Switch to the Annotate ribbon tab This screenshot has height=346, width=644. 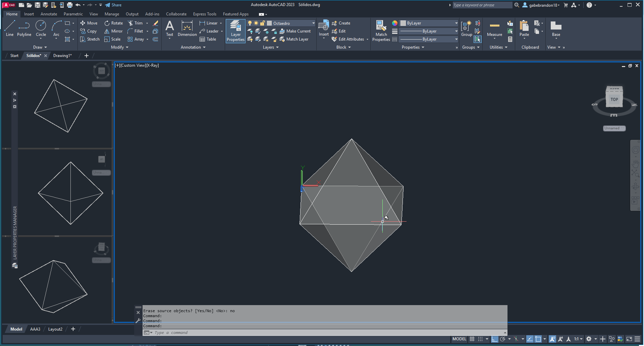(x=49, y=14)
